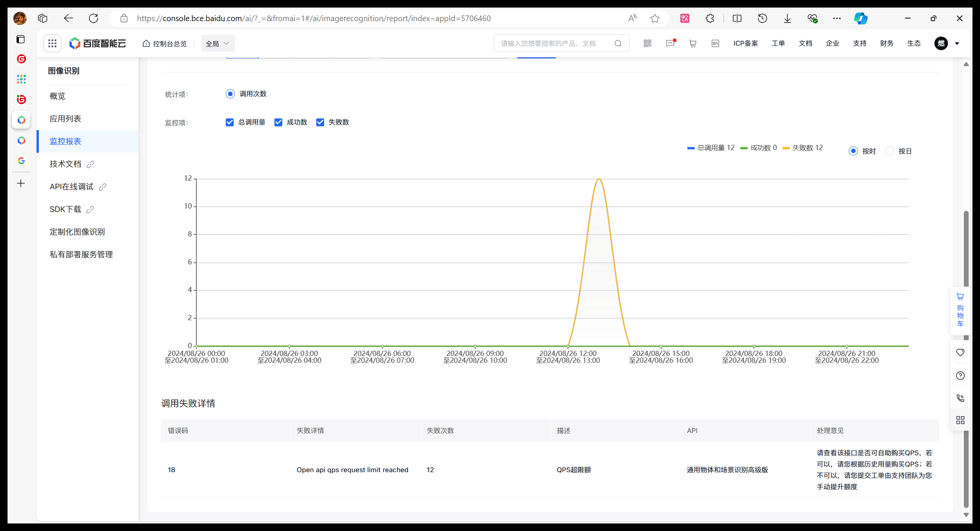Screen dimensions: 980x531
Task: Uncheck the 总调用量 checkbox
Action: click(x=230, y=122)
